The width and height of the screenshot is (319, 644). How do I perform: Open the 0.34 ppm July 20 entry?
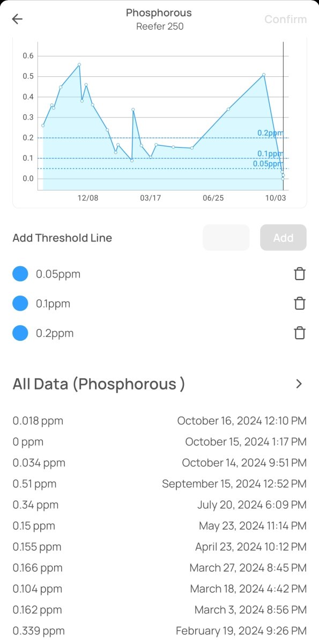(x=160, y=505)
